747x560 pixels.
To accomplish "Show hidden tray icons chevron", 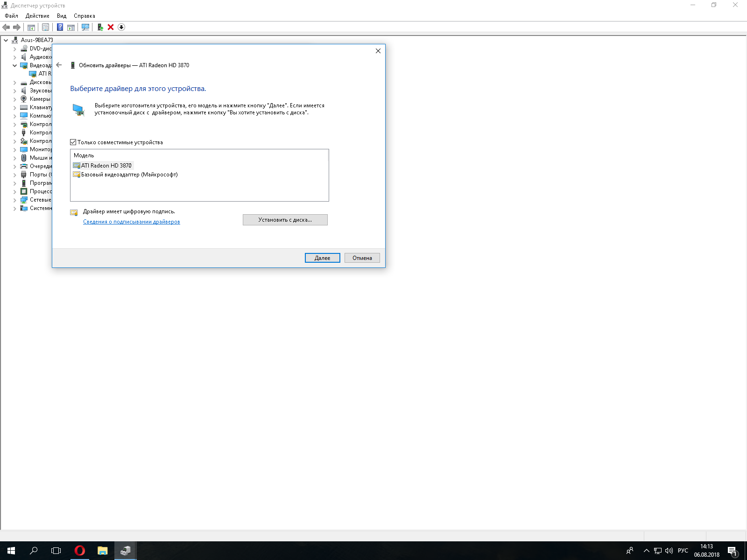I will click(x=647, y=551).
